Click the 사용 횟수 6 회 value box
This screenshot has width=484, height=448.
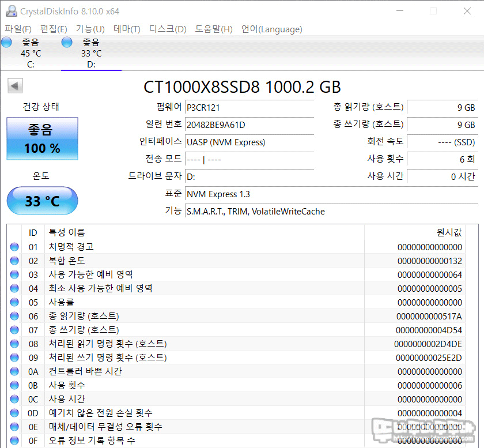[x=443, y=160]
